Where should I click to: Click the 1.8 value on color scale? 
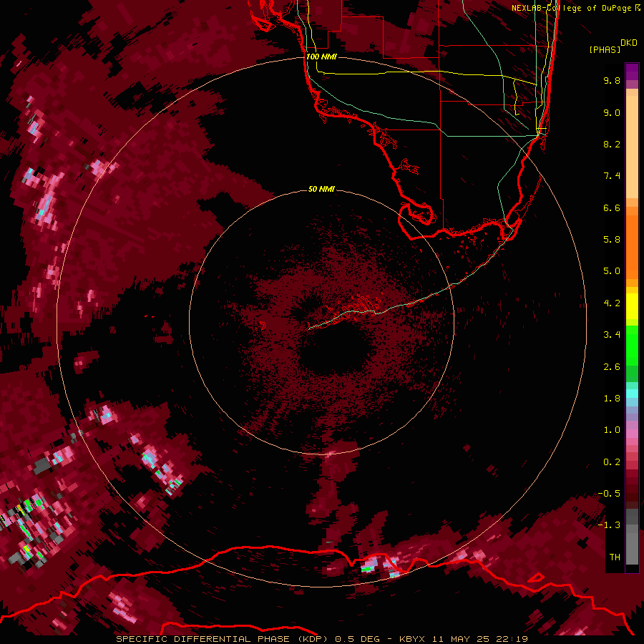click(612, 399)
